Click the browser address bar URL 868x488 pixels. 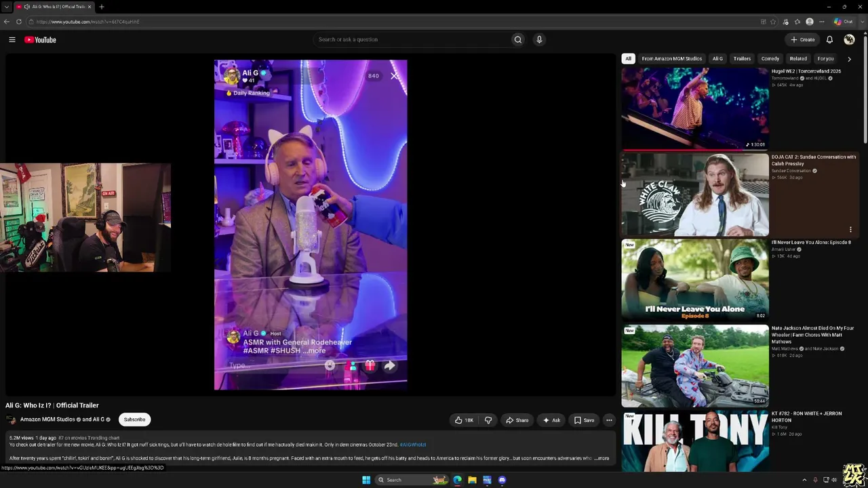click(88, 22)
